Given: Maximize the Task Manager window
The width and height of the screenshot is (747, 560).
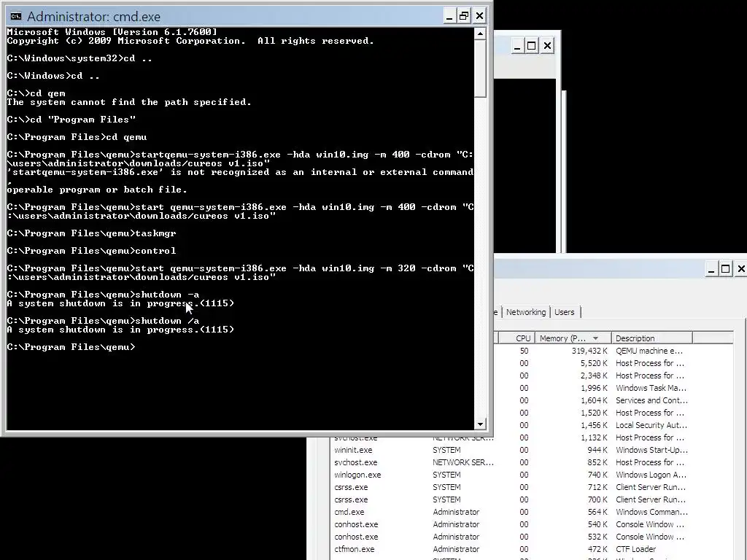Looking at the screenshot, I should tap(726, 269).
